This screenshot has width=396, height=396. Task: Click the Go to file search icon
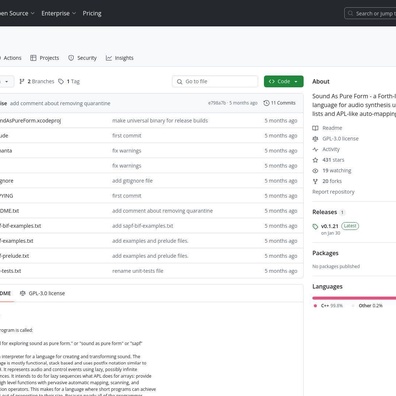point(179,82)
